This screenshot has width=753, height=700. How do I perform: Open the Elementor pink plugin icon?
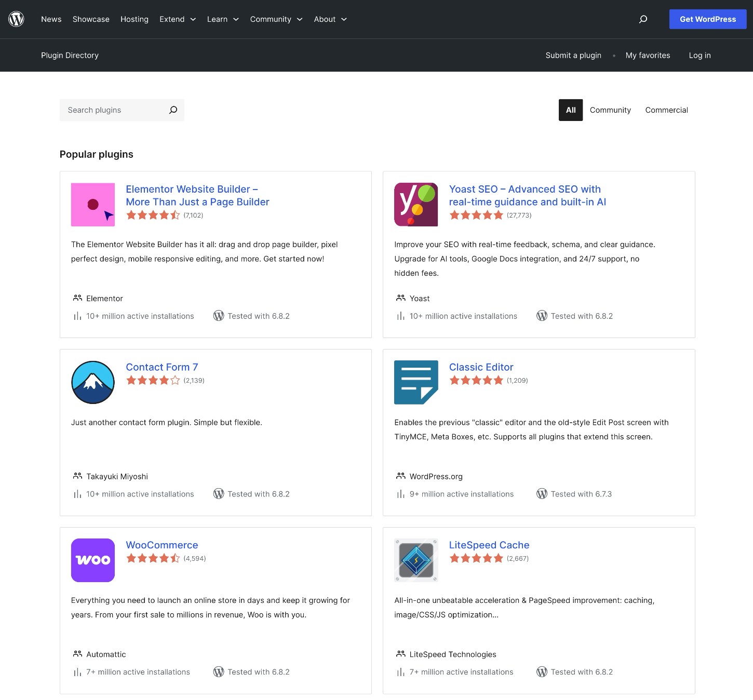click(93, 205)
